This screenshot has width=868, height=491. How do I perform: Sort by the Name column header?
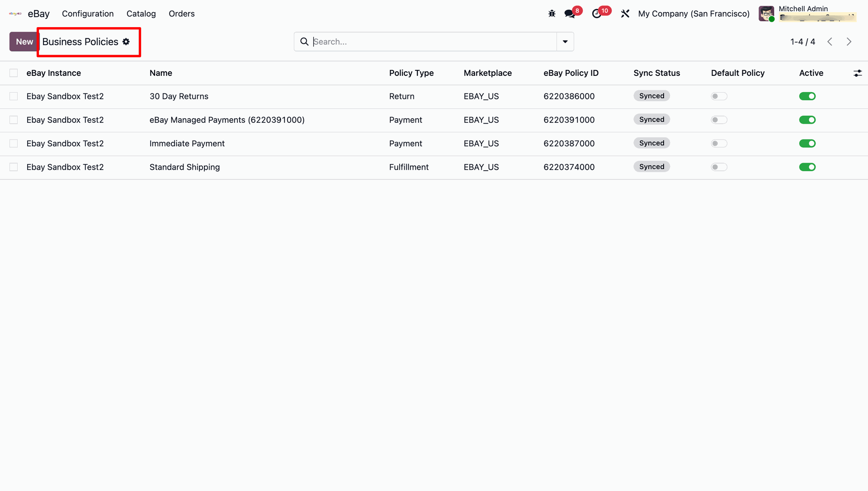coord(161,73)
